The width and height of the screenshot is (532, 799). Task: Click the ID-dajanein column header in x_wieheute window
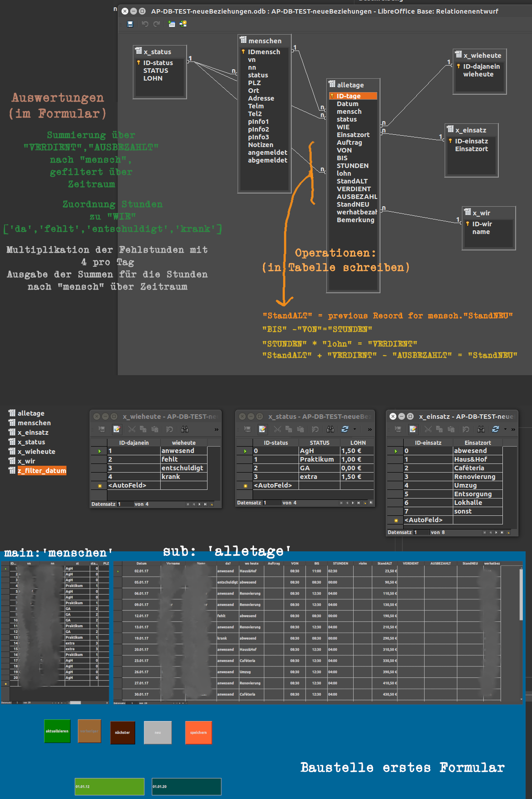(134, 443)
